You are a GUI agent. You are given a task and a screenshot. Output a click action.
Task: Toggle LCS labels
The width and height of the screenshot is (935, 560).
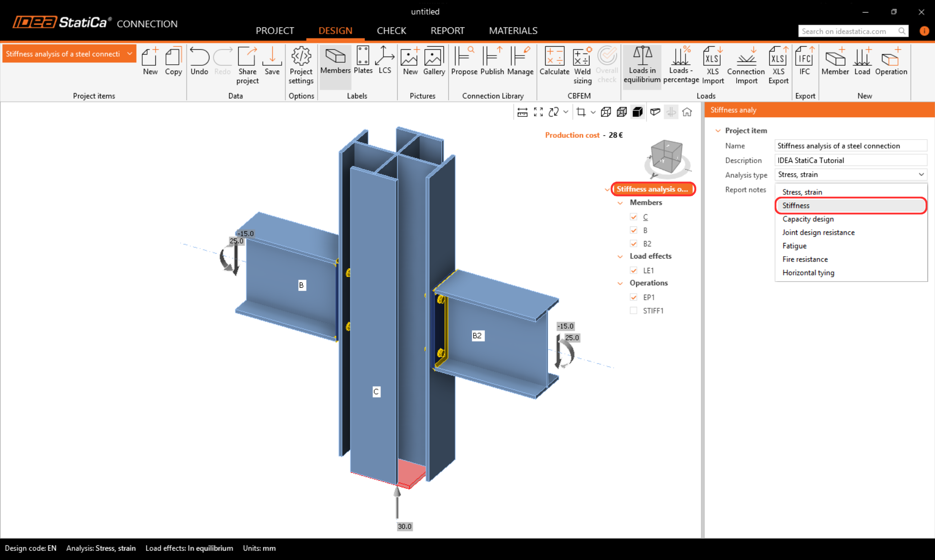(384, 61)
